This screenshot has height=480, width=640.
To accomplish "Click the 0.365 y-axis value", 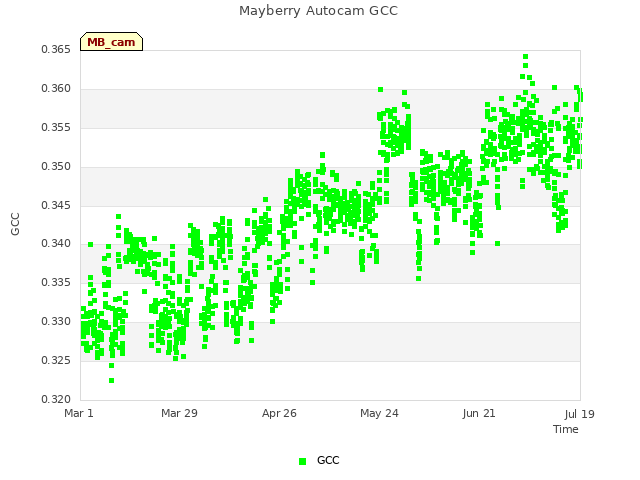I will coord(56,49).
